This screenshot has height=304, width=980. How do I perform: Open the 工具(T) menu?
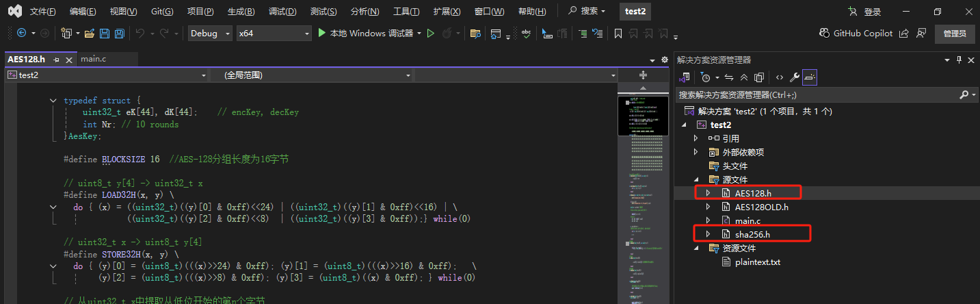pyautogui.click(x=406, y=12)
